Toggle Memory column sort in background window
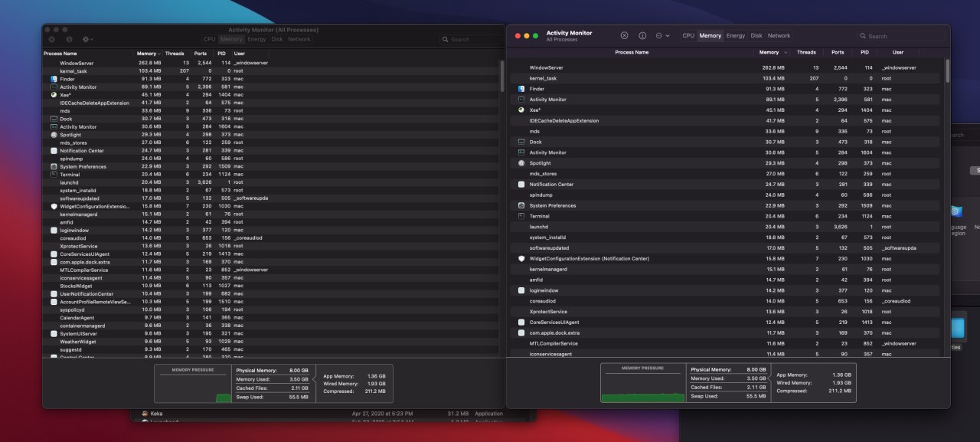 [x=149, y=54]
